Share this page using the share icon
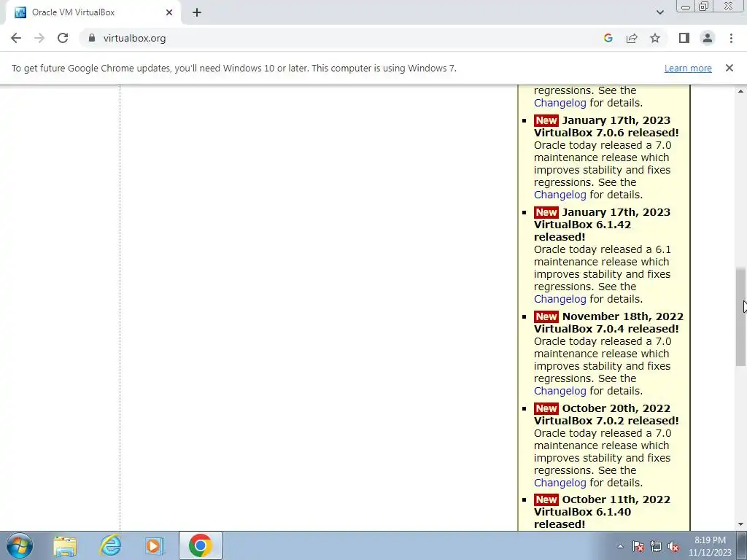This screenshot has width=747, height=560. point(632,38)
